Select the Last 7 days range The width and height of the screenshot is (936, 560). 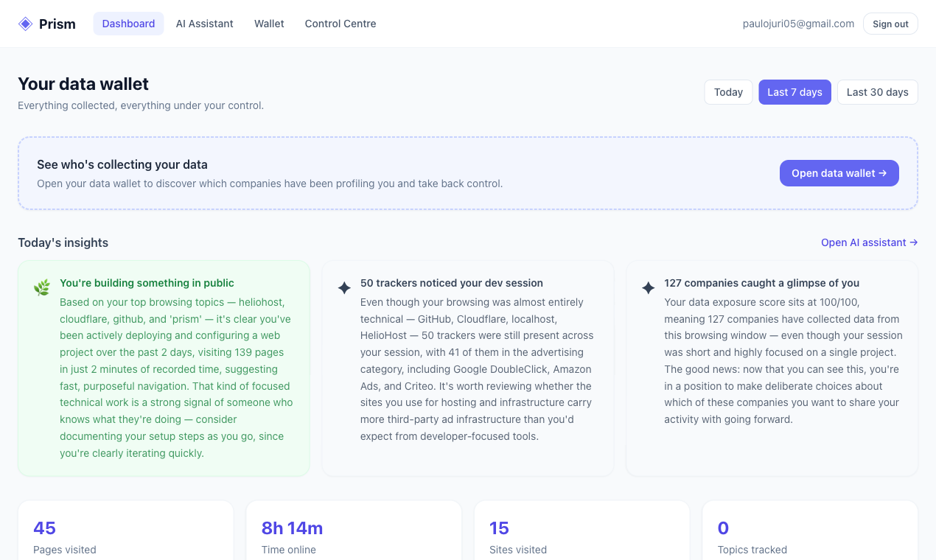[794, 92]
